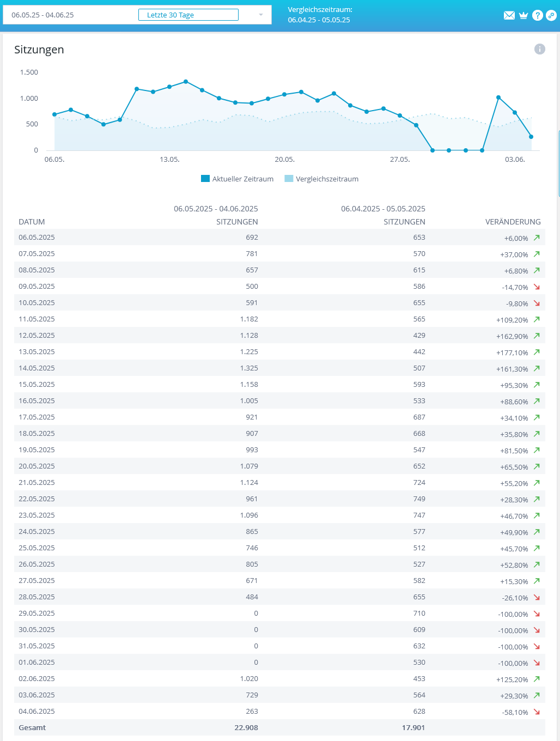Image resolution: width=560 pixels, height=741 pixels.
Task: Sort by the DATUM column header
Action: click(x=32, y=222)
